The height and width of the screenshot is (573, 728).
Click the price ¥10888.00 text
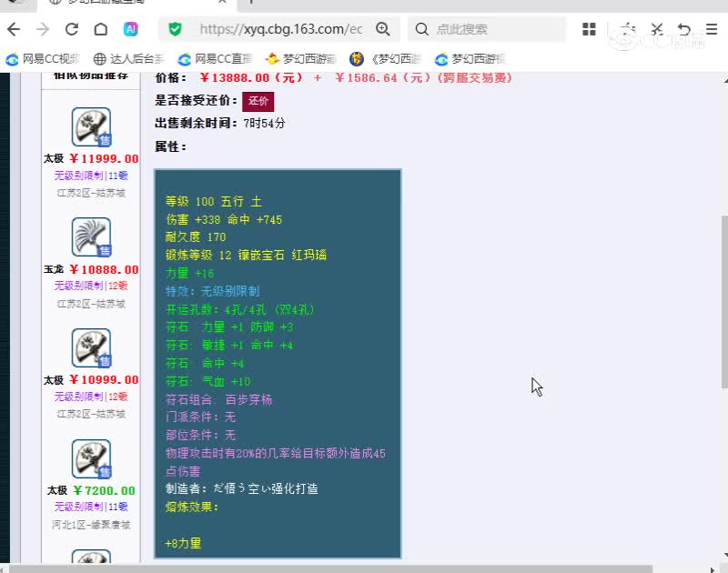tap(104, 269)
